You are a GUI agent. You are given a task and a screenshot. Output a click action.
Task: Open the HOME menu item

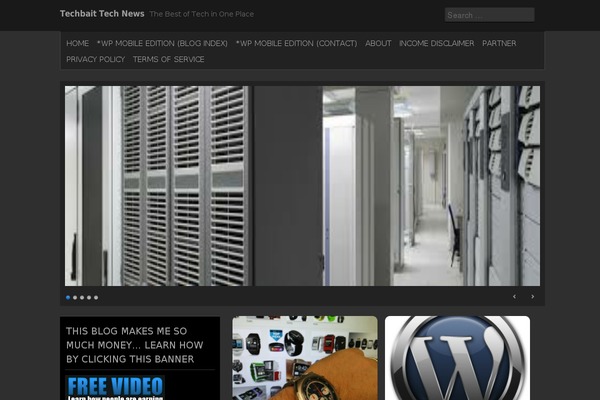[x=77, y=43]
